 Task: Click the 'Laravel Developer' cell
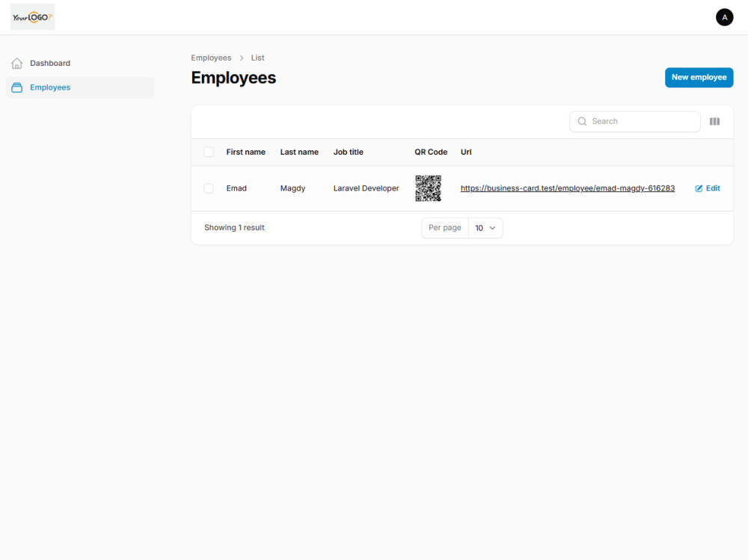coord(366,188)
